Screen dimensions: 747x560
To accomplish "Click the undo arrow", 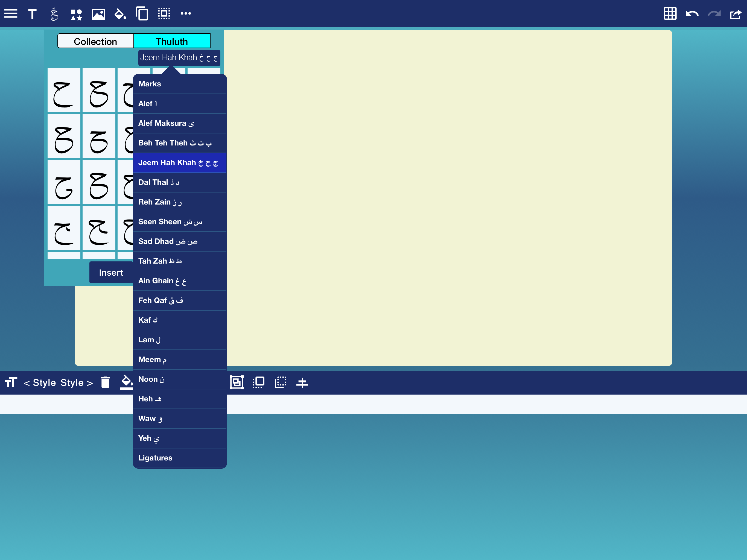I will [x=692, y=14].
